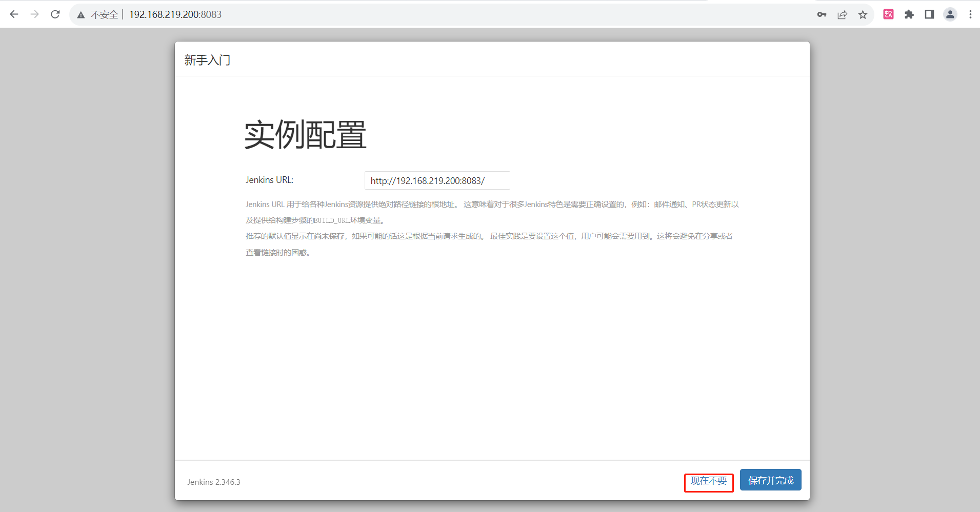Image resolution: width=980 pixels, height=512 pixels.
Task: Open the extensions puzzle icon
Action: 909,14
